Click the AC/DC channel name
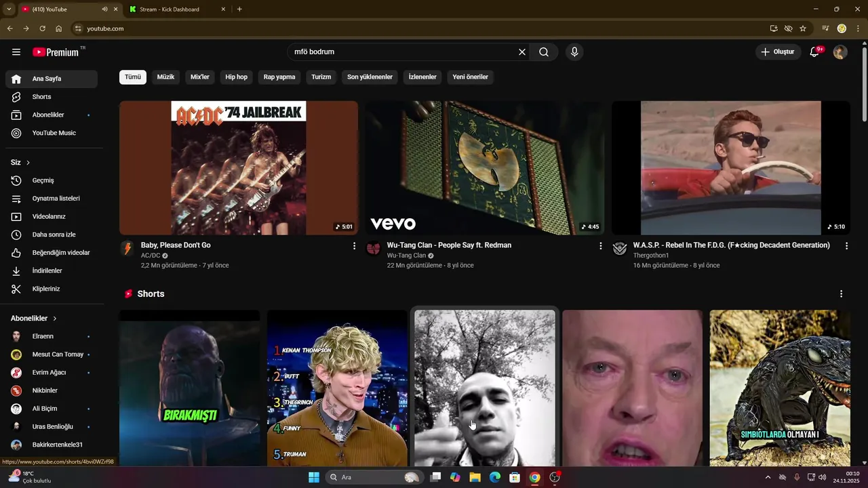The image size is (868, 488). 151,256
